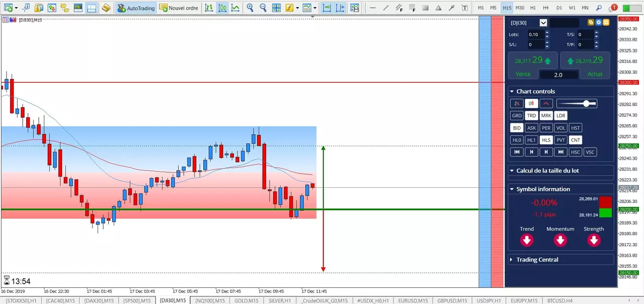Select the horizontal line tool
644x304 pixels.
[x=372, y=8]
